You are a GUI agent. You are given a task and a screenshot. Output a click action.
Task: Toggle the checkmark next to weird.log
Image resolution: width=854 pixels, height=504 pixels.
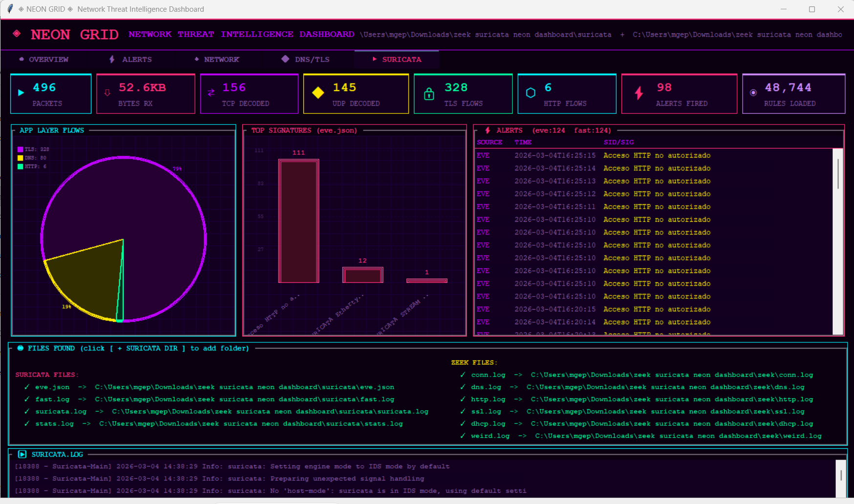463,436
